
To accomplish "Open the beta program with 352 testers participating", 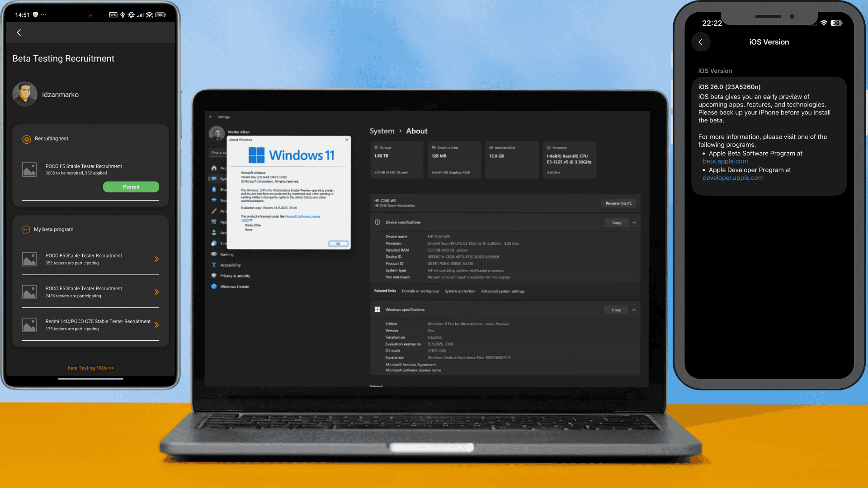I will pos(90,259).
